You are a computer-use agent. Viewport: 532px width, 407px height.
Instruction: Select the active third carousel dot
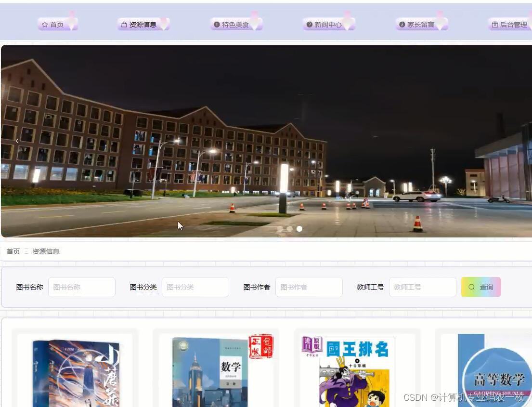pos(299,229)
